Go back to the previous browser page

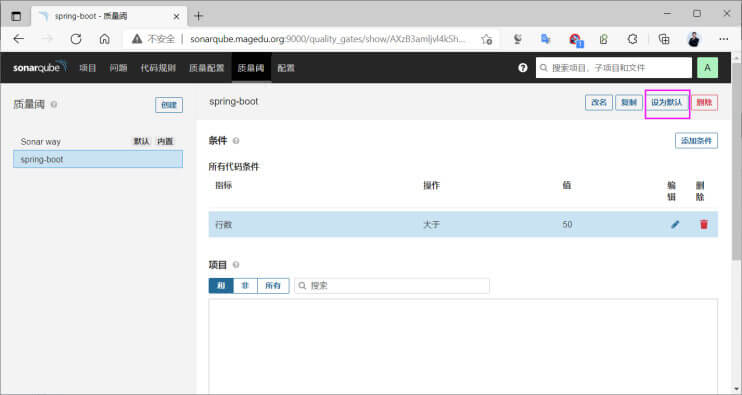tap(18, 39)
